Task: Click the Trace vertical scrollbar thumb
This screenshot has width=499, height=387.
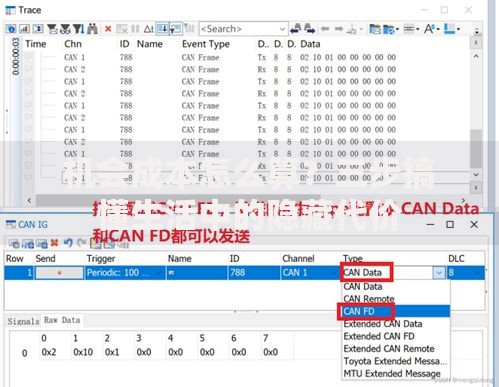Action: pos(476,148)
